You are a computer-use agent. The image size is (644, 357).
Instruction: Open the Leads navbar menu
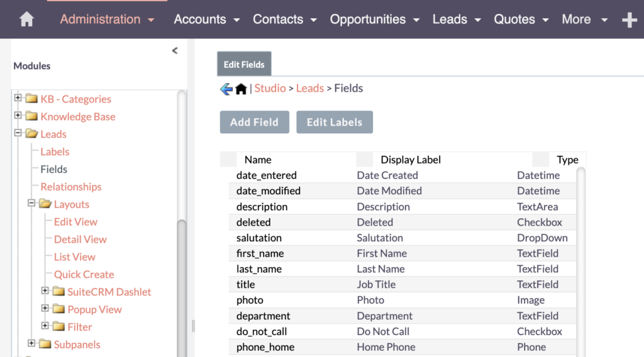click(x=457, y=19)
